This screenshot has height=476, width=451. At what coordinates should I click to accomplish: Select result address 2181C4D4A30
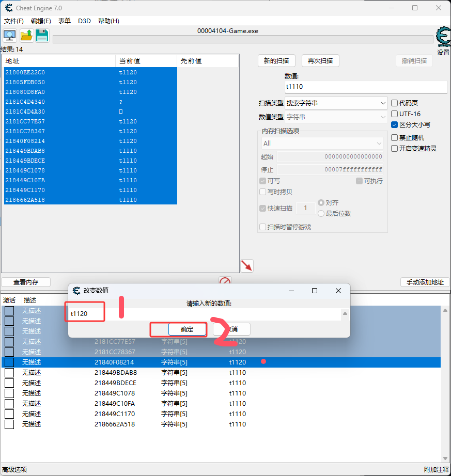[x=90, y=112]
